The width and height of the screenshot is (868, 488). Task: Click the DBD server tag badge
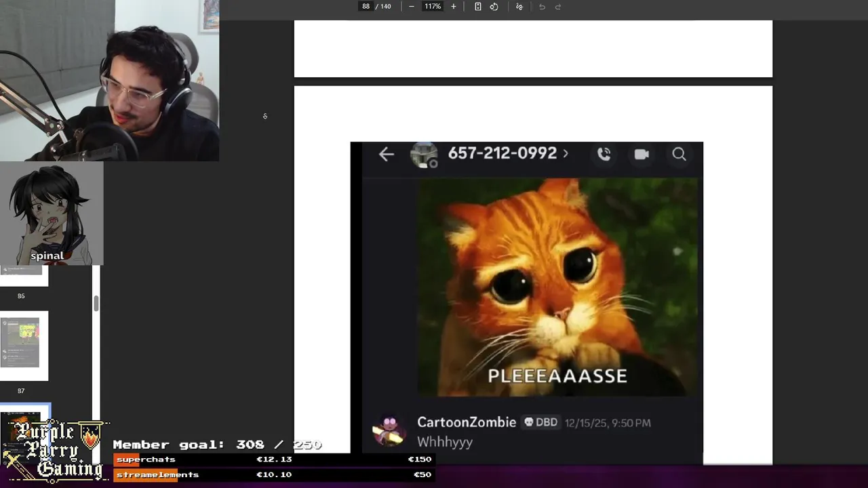[541, 422]
